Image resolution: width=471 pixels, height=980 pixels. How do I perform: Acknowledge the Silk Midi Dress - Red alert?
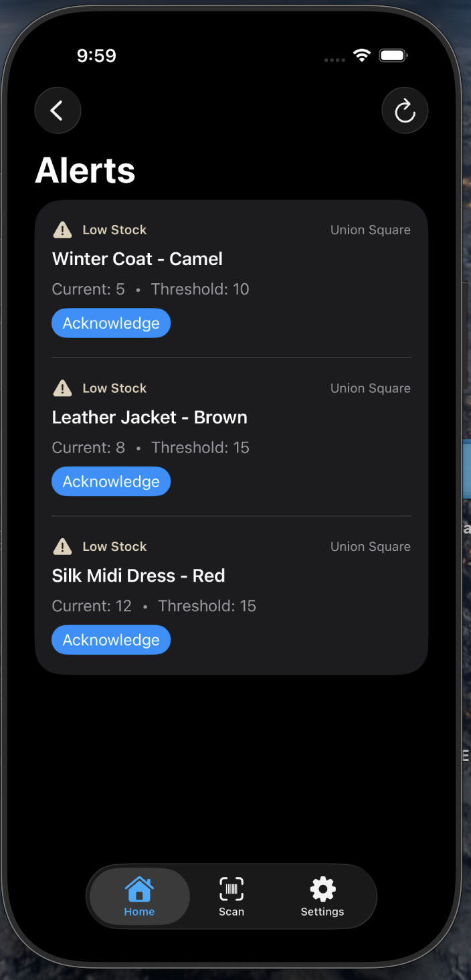111,639
